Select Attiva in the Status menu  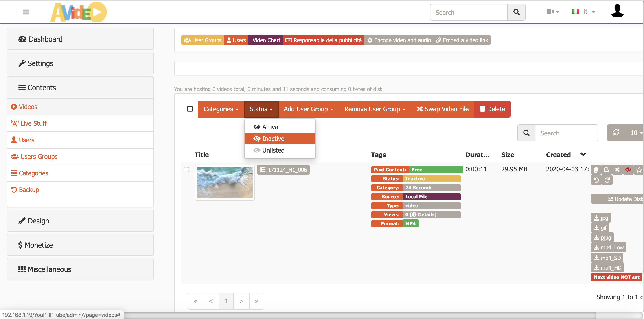click(280, 127)
